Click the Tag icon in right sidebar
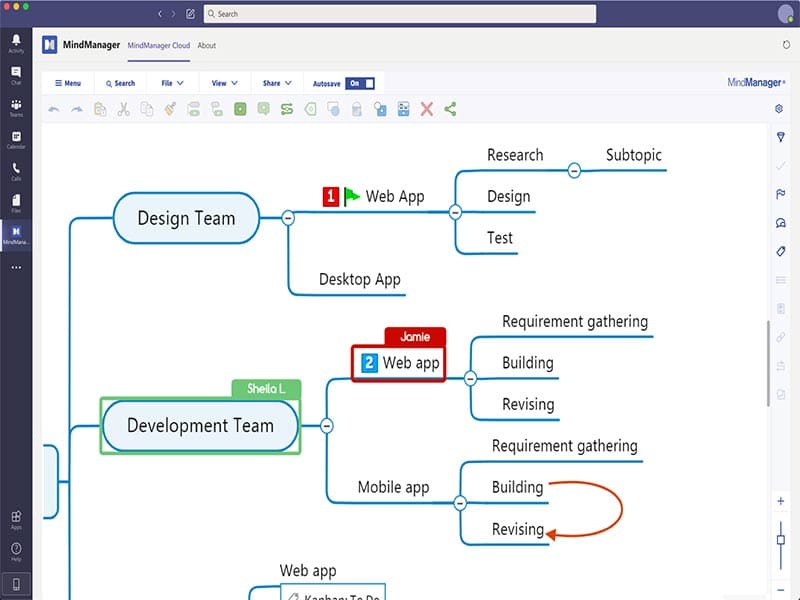Viewport: 800px width, 600px height. tap(780, 251)
